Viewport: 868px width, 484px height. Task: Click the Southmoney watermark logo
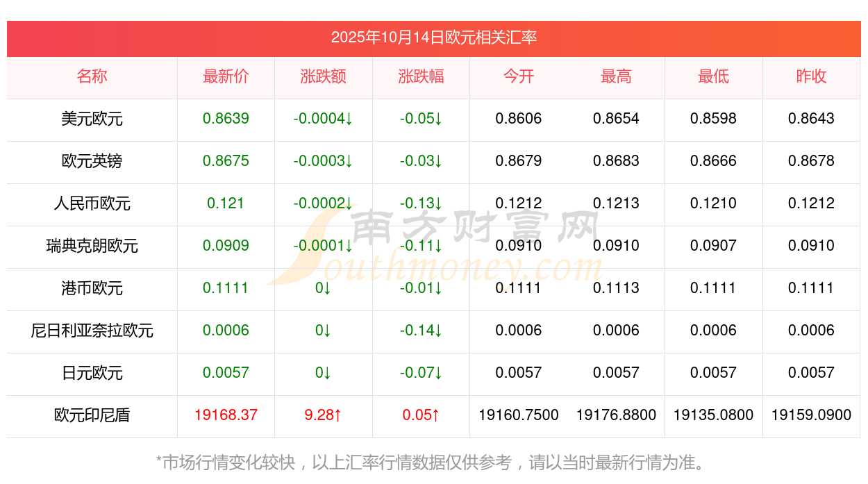click(444, 247)
